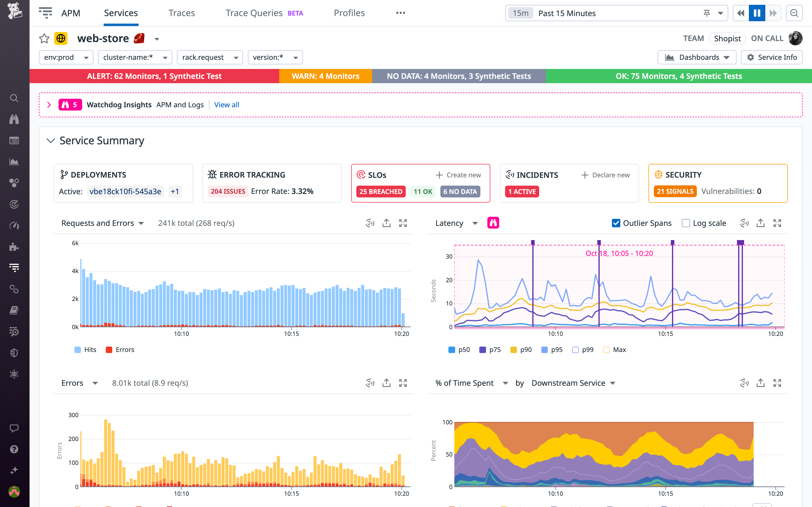Uncheck the Outlier Spans checkbox
This screenshot has height=507, width=812.
coord(616,223)
